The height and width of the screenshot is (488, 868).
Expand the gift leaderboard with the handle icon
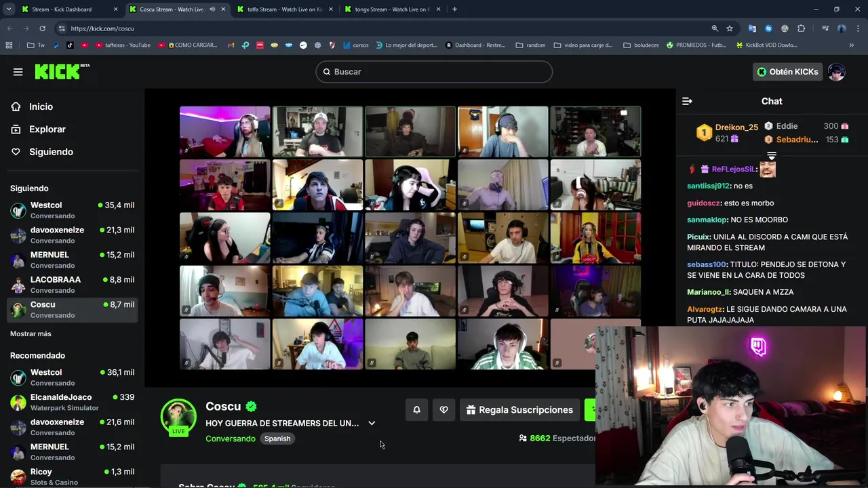(x=772, y=156)
